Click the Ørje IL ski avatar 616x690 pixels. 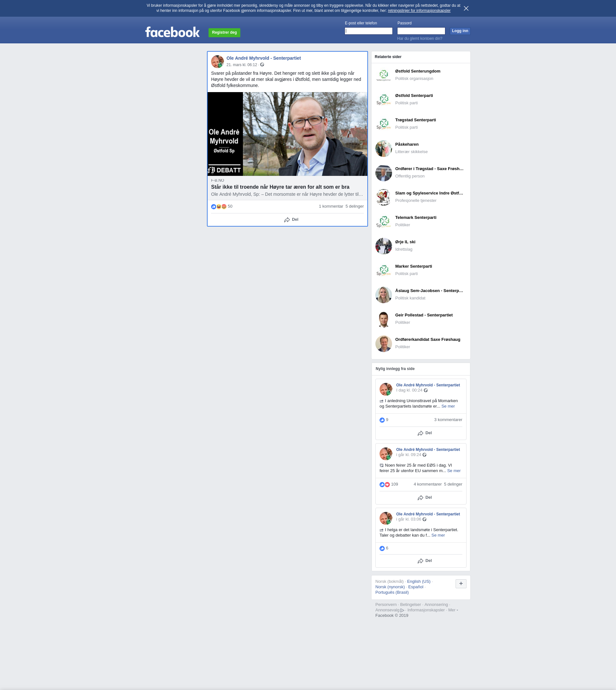click(383, 246)
